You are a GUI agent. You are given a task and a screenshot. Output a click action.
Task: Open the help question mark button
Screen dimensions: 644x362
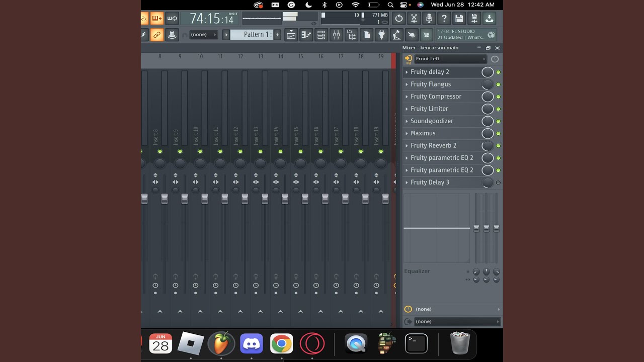(x=444, y=19)
